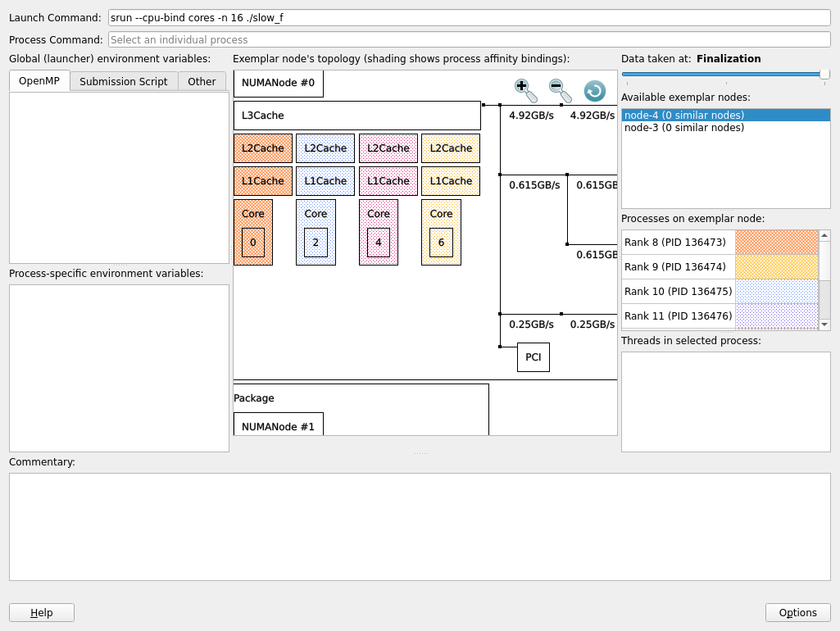Click the Process Command field
Screen dimensions: 840x631
[x=470, y=39]
